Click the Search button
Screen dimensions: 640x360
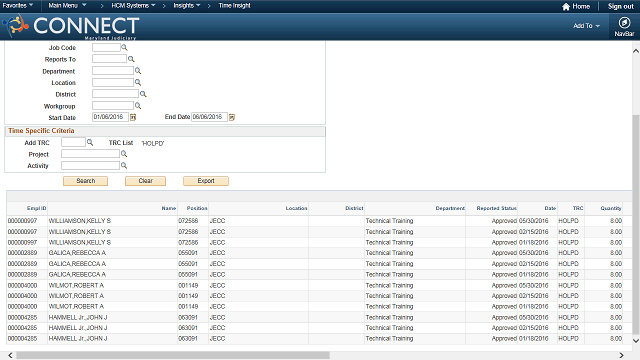point(85,181)
